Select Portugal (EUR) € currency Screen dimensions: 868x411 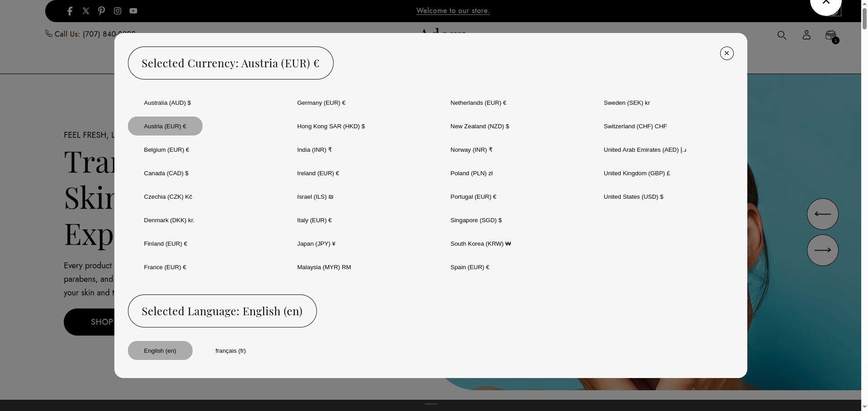tap(473, 197)
